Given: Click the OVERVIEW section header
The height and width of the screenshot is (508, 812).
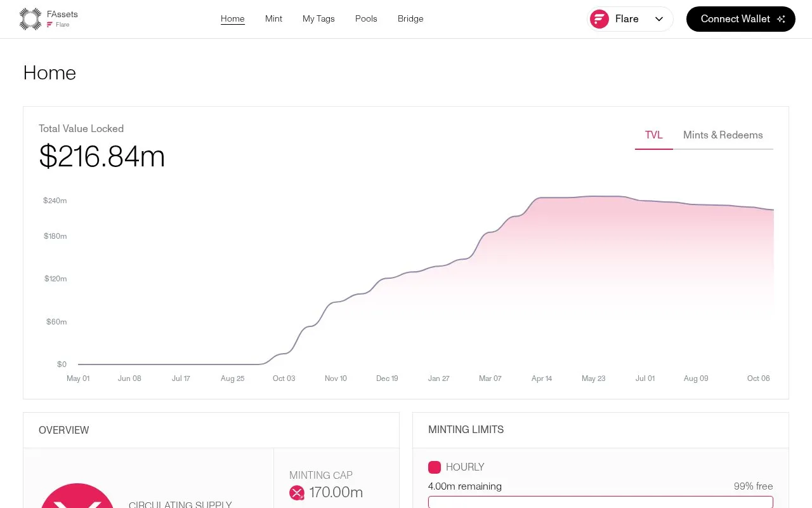Looking at the screenshot, I should (64, 430).
